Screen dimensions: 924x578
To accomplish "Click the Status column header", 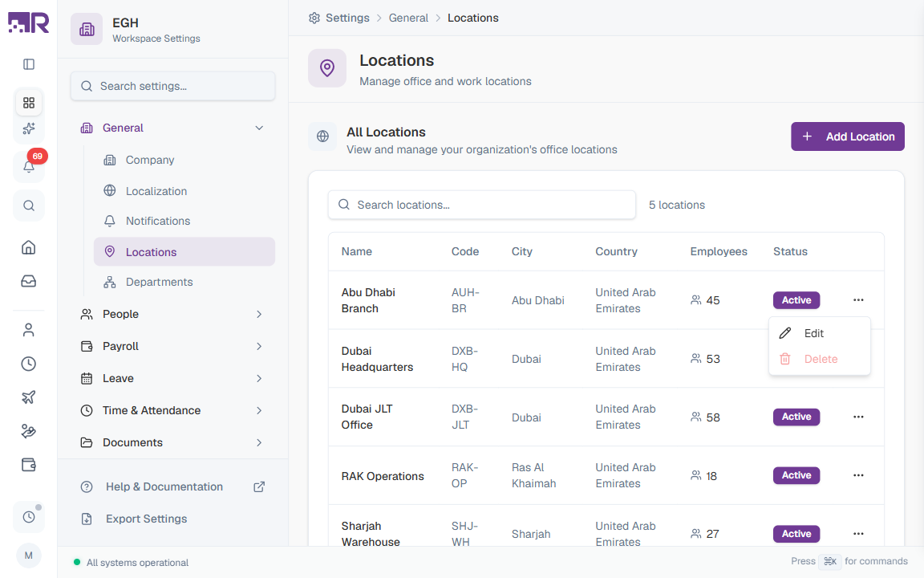I will coord(790,252).
